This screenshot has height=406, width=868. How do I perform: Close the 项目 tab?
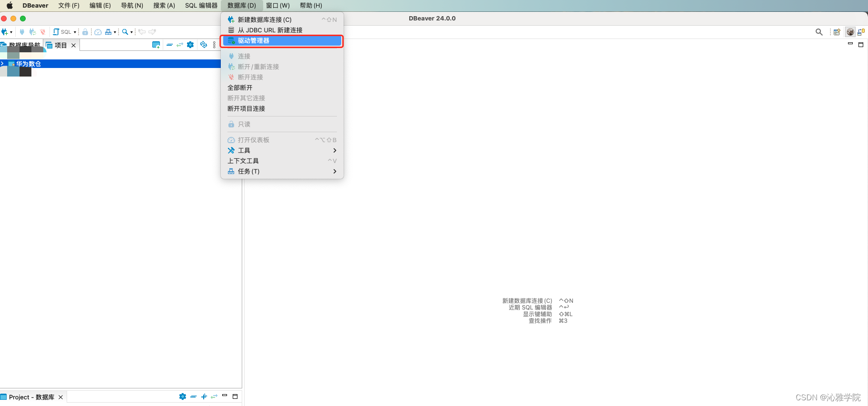coord(73,45)
